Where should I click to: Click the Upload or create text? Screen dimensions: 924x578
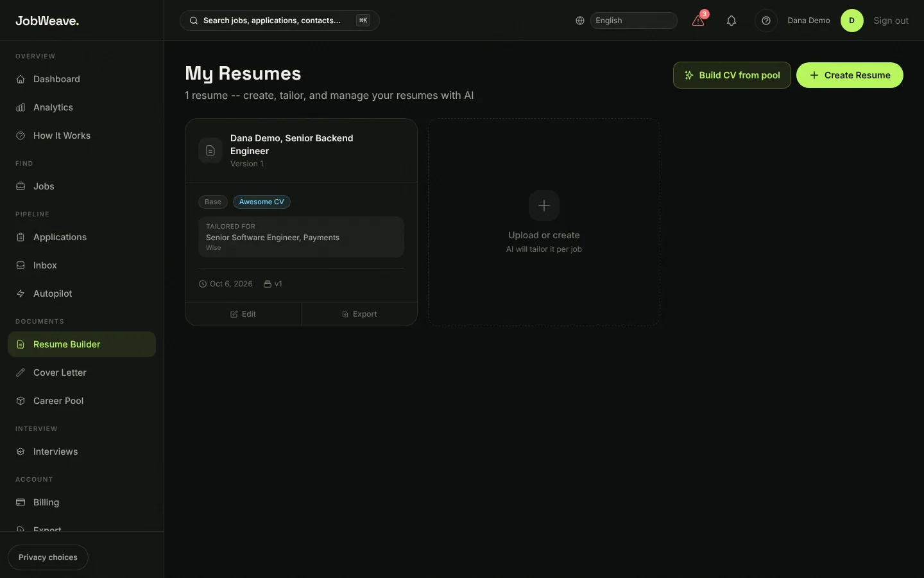(x=544, y=235)
